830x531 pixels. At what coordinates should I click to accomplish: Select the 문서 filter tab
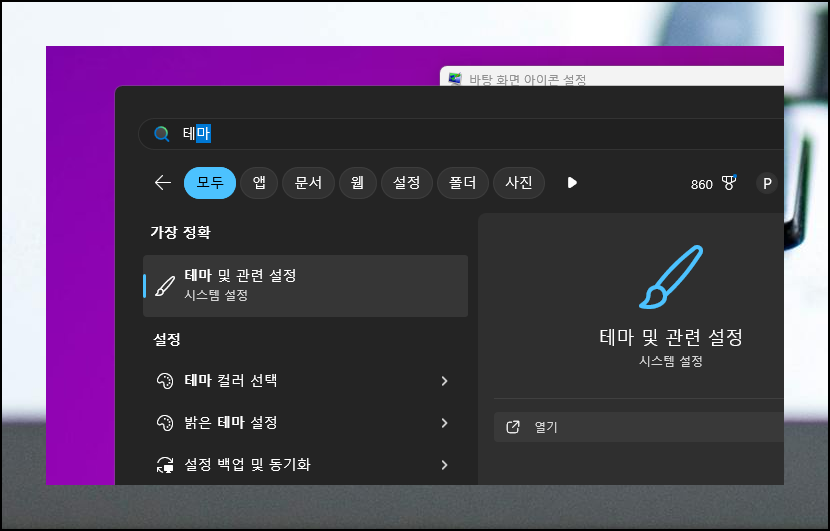point(308,183)
